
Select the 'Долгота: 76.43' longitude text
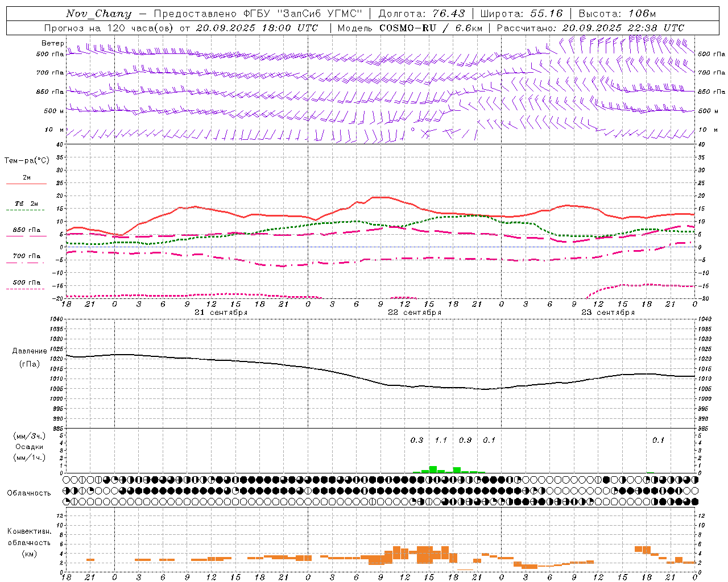coord(421,14)
